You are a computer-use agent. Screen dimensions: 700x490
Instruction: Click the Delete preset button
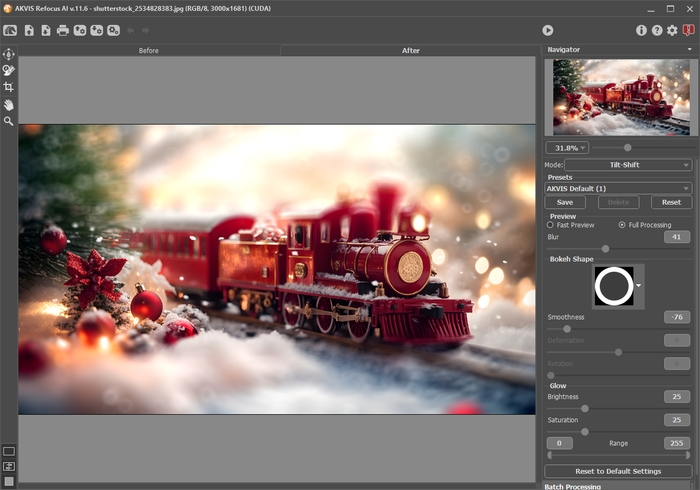pos(618,202)
